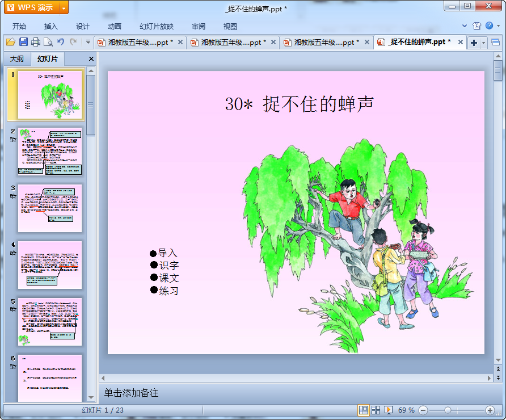The image size is (506, 420).
Task: Save presentation with the floppy disk icon
Action: point(23,42)
